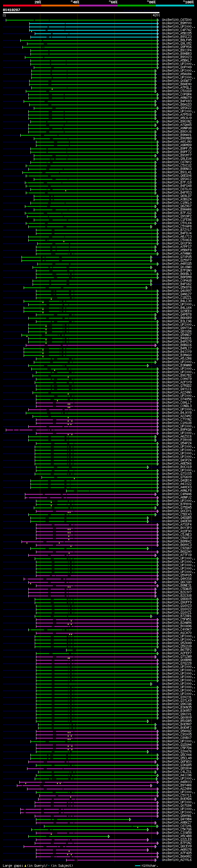Select the UniRef100_Q7XPU5 label
The width and height of the screenshot is (197, 868).
pos(177,257)
